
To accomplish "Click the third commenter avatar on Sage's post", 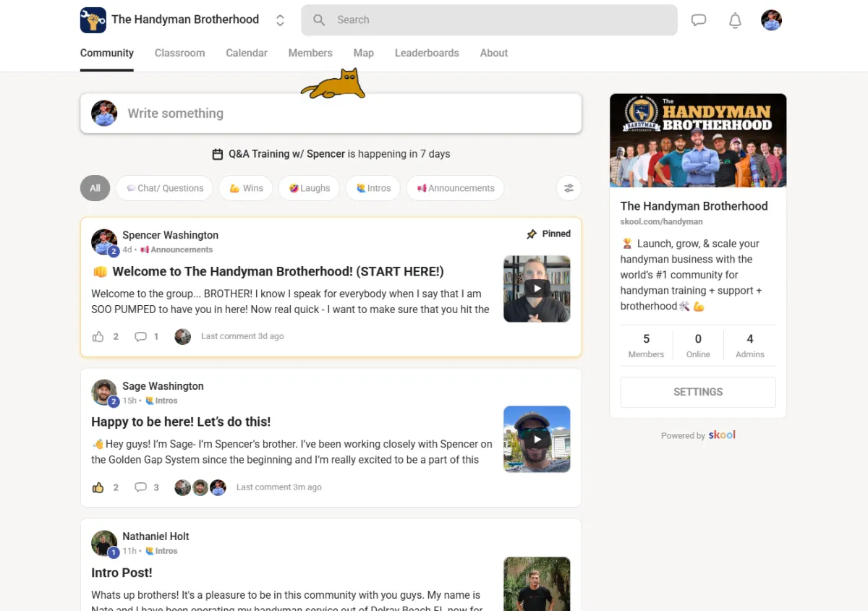I will pos(218,487).
